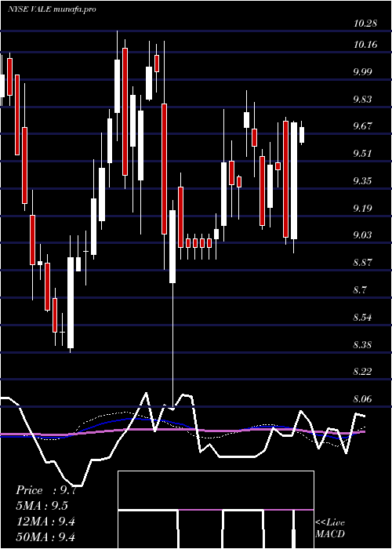Viewport: 392px width, 549px height.
Task: Click the NYSE VALE munafa.pro title text
Action: click(53, 9)
